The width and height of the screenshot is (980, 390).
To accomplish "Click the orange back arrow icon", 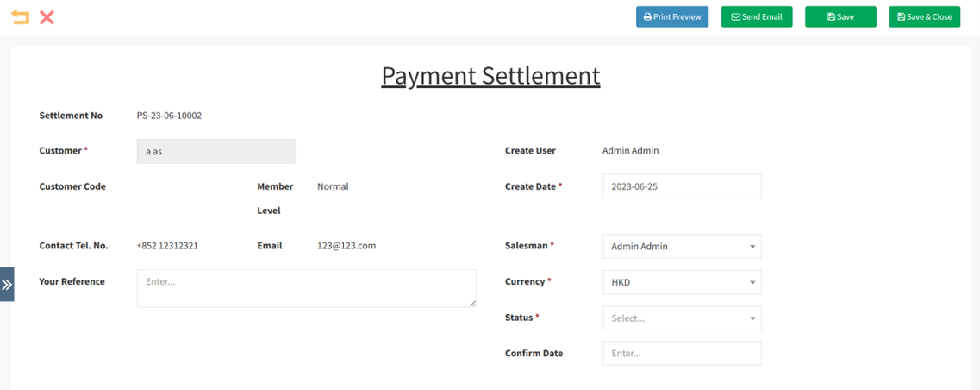I will [20, 17].
